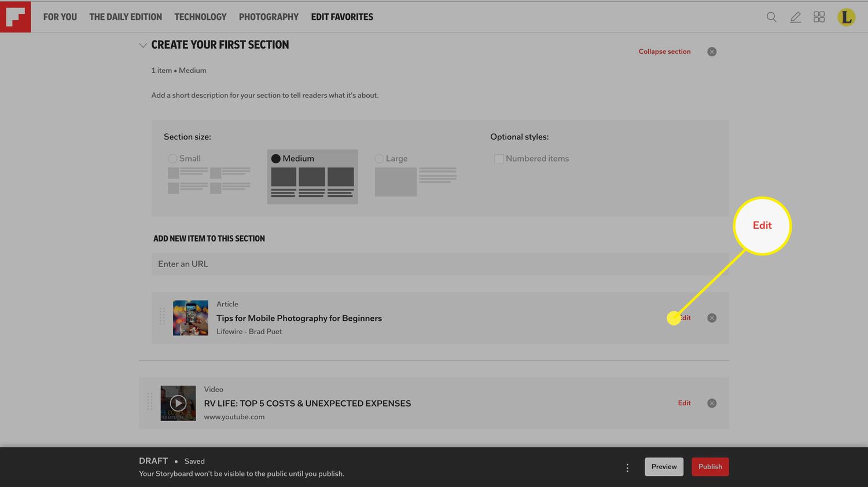
Task: Select the Small section size
Action: coord(172,159)
